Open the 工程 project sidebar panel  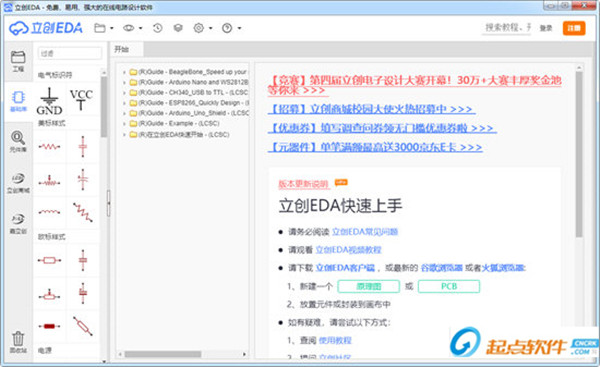(18, 61)
